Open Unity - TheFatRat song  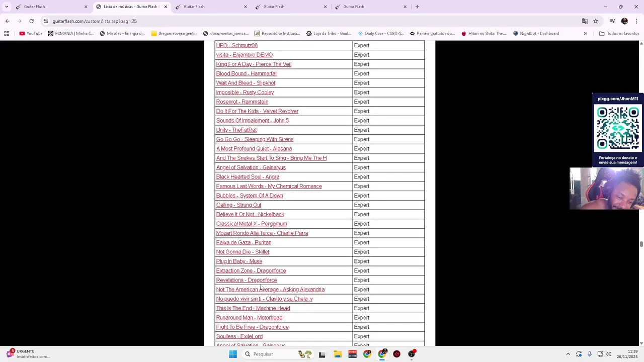coord(236,130)
